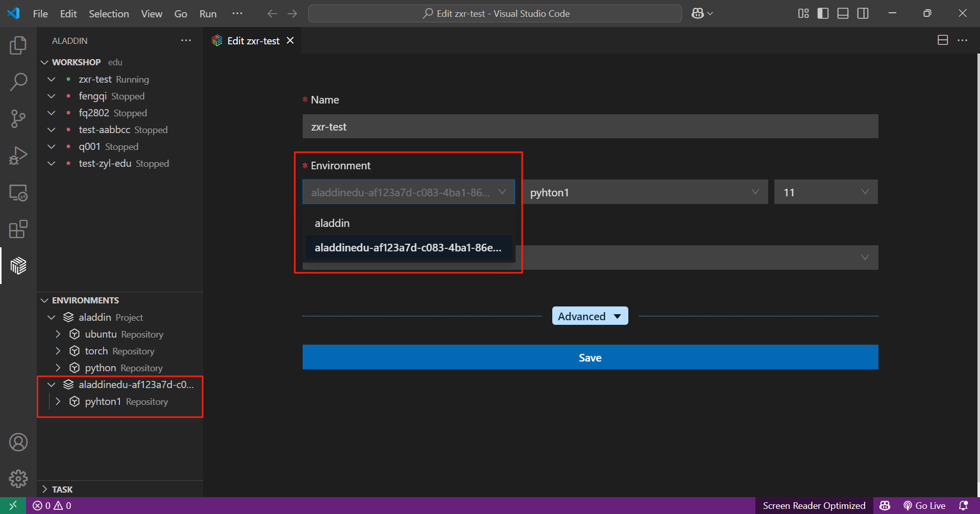Open Source Control view
This screenshot has height=514, width=980.
tap(18, 119)
